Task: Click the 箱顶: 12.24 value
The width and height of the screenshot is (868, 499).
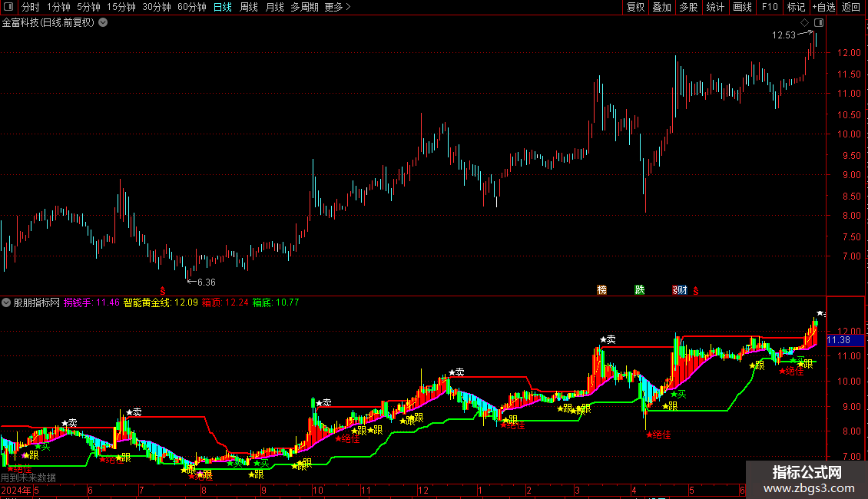Action: coord(225,302)
